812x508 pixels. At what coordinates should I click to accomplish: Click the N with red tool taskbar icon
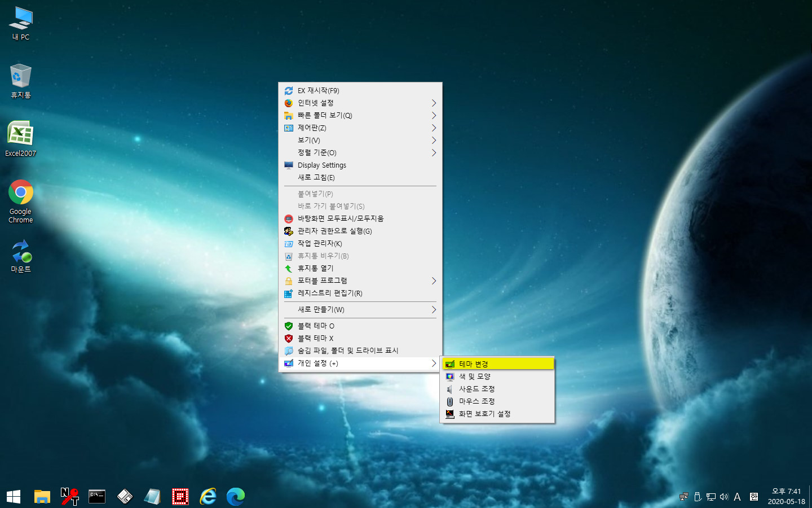pyautogui.click(x=70, y=496)
